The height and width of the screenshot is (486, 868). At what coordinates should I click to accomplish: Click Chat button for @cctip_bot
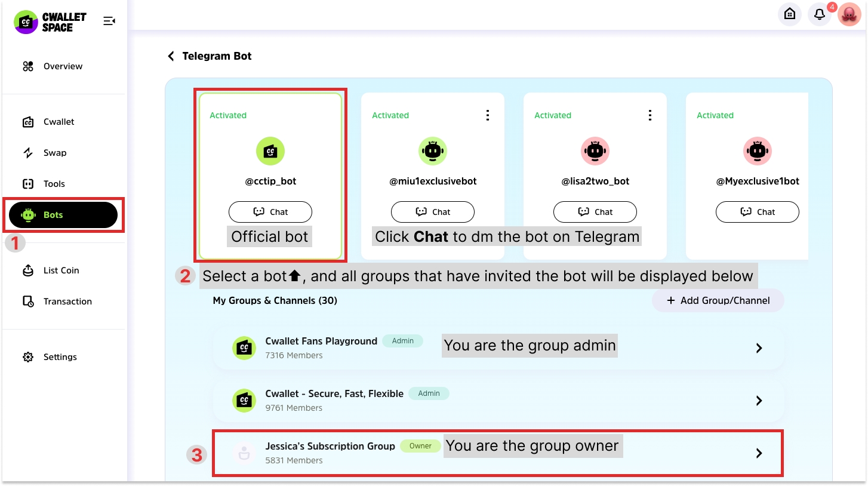270,212
